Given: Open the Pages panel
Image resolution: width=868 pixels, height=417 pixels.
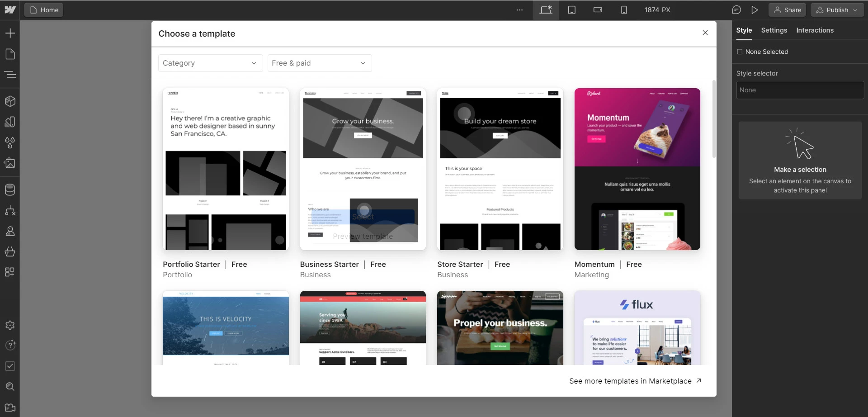Looking at the screenshot, I should [x=10, y=54].
